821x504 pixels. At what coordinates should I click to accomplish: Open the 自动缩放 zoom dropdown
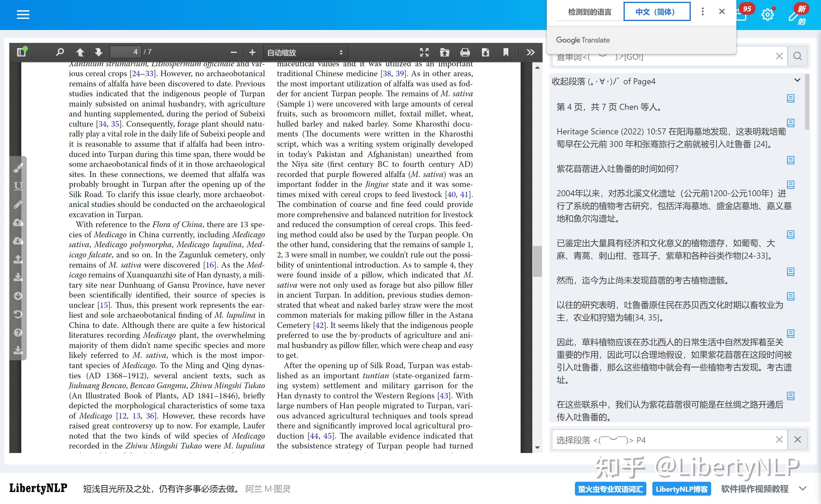coord(305,52)
